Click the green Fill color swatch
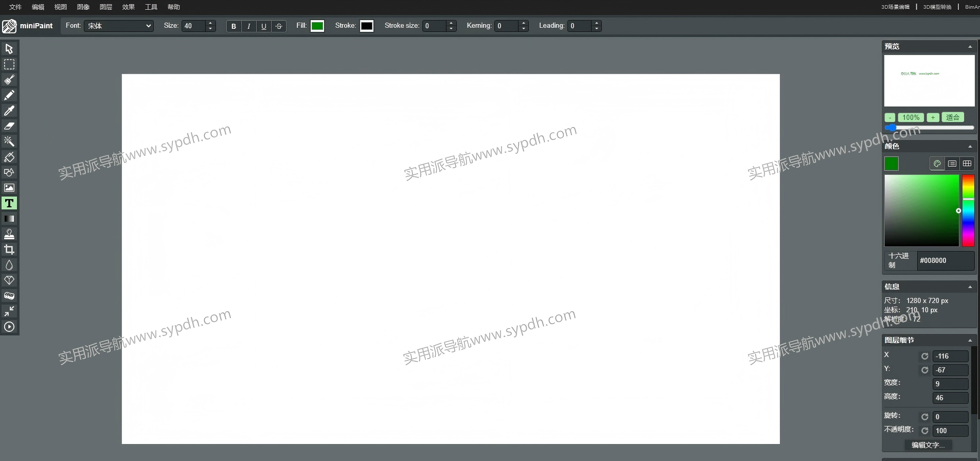980x461 pixels. coord(317,26)
